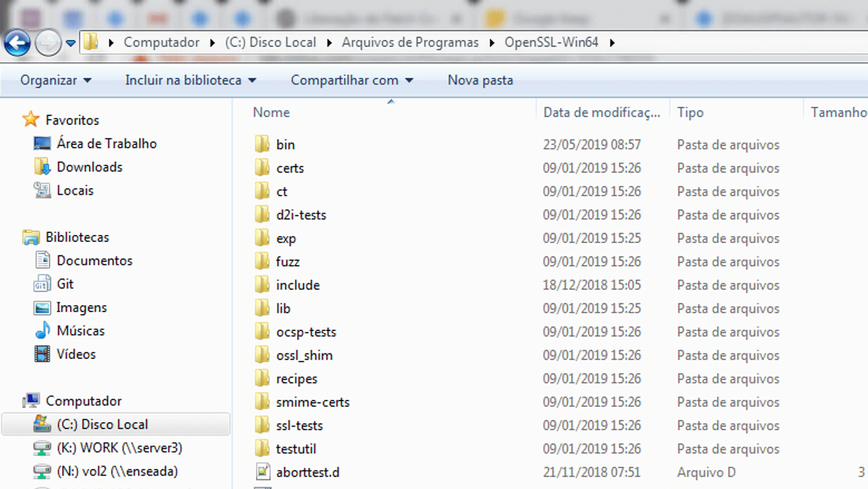
Task: Expand the arrow after Computador in breadcrumb
Action: (213, 43)
